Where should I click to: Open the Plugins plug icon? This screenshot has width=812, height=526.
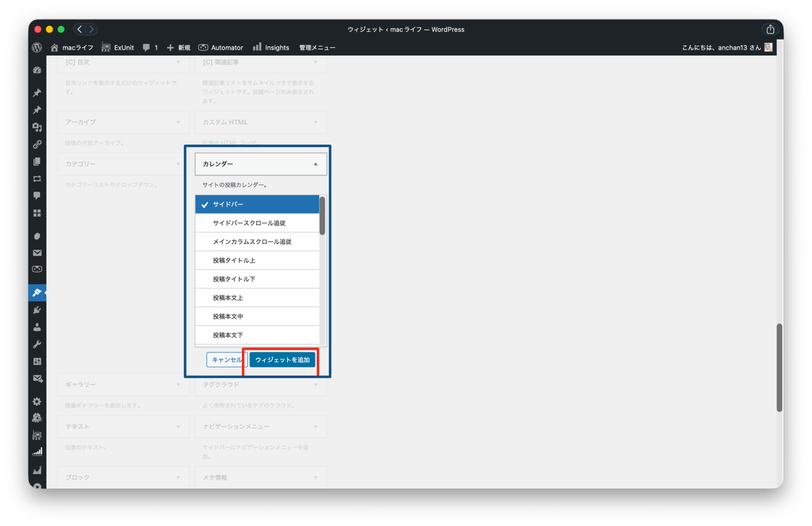(x=37, y=310)
